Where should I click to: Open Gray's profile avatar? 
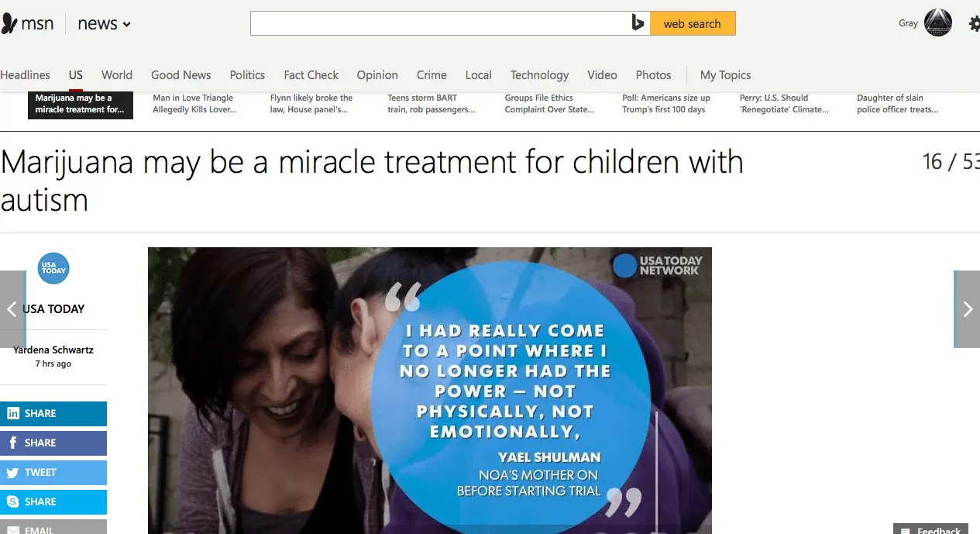coord(938,23)
